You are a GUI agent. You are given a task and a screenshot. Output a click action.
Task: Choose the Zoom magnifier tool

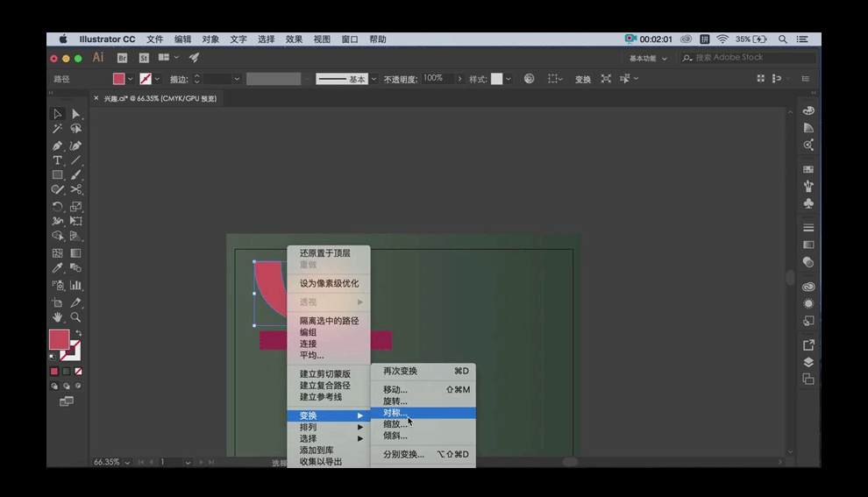[76, 317]
